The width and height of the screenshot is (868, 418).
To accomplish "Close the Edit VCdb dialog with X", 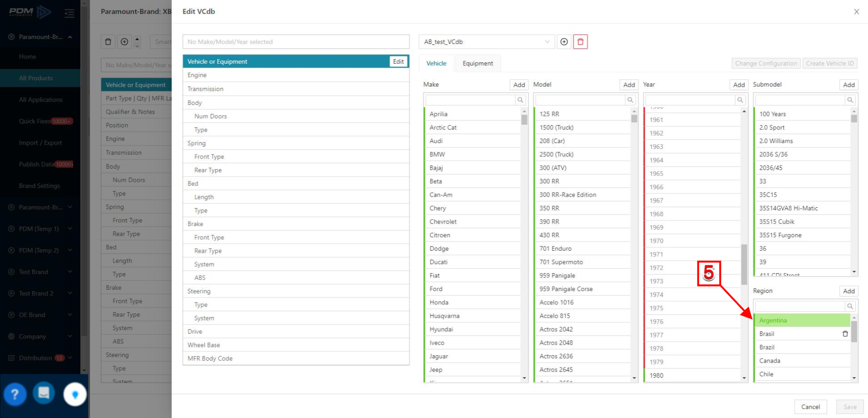I will point(857,11).
